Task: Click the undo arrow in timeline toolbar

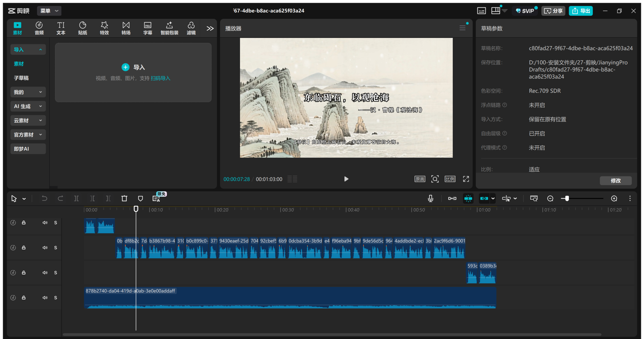Action: pos(44,199)
